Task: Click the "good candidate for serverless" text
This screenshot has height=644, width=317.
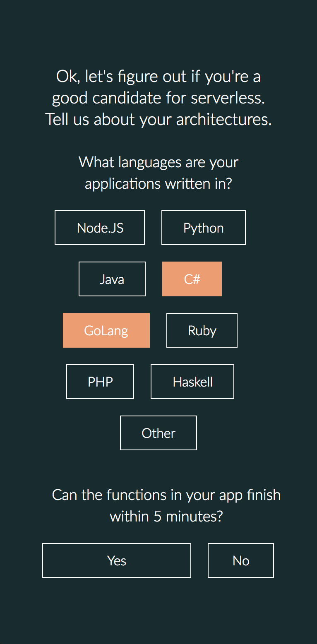Action: pyautogui.click(x=158, y=98)
